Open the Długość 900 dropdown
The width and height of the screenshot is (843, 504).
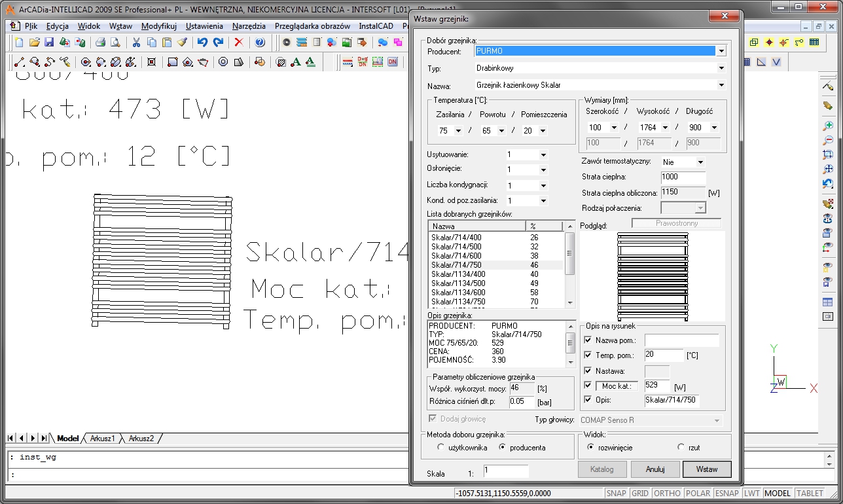point(713,128)
